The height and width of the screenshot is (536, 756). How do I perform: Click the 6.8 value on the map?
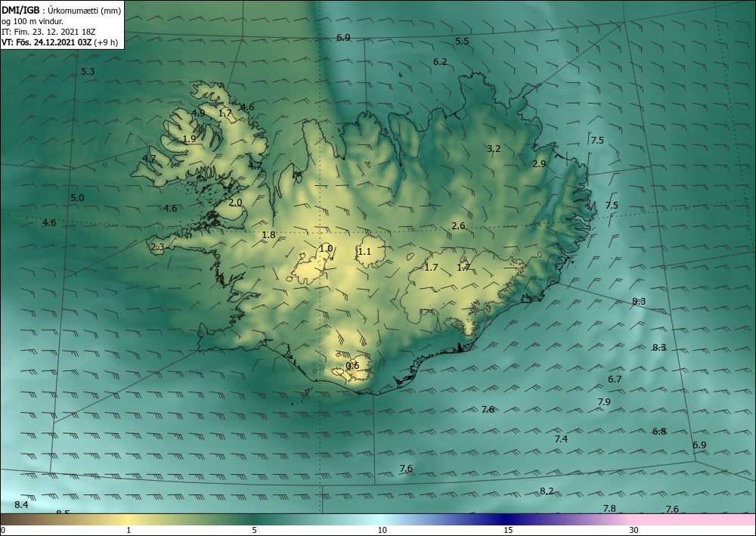click(x=659, y=432)
